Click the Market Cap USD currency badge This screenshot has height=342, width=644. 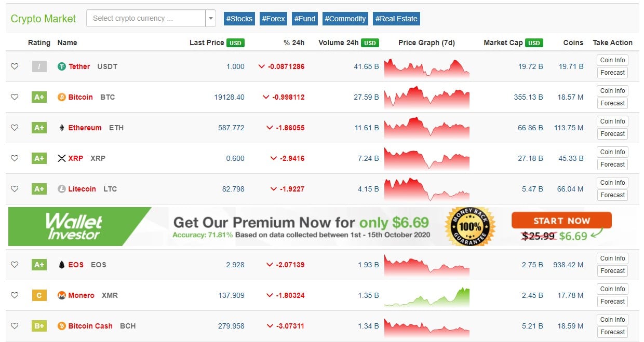534,43
